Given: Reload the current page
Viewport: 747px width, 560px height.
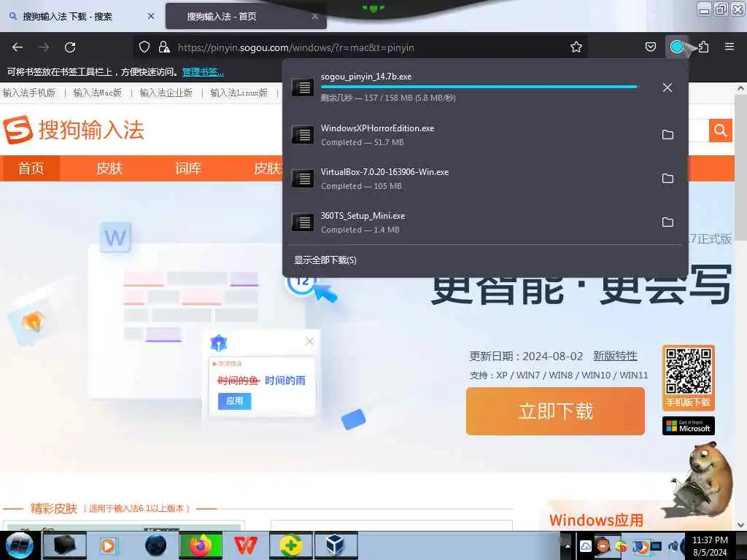Looking at the screenshot, I should click(x=70, y=47).
